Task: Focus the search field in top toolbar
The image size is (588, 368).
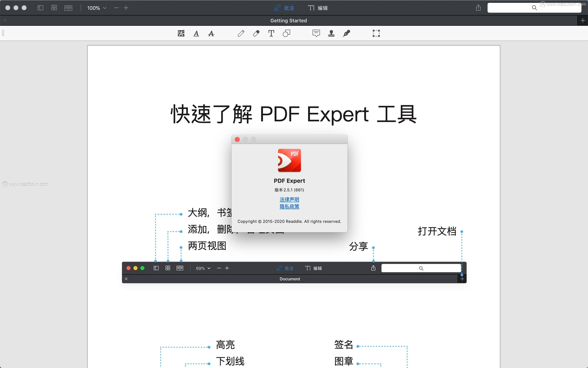Action: 534,8
